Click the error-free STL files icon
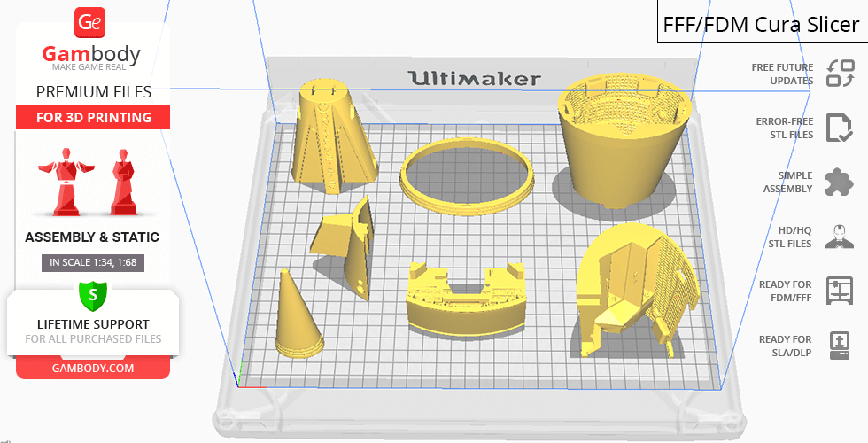The image size is (868, 443). point(839,128)
